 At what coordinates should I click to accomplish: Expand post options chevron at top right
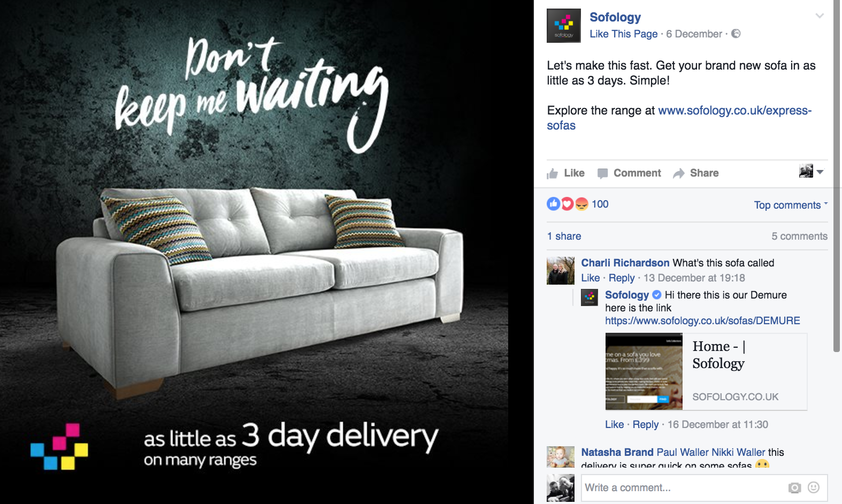click(820, 16)
